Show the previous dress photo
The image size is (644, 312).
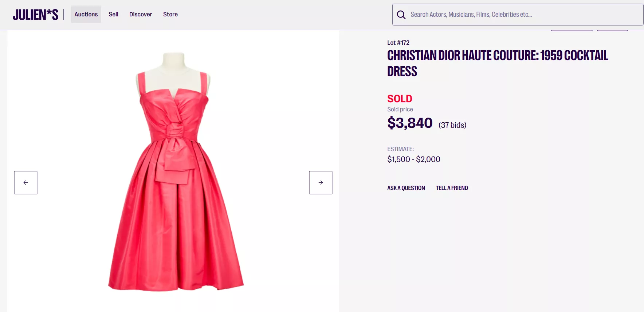pos(25,182)
